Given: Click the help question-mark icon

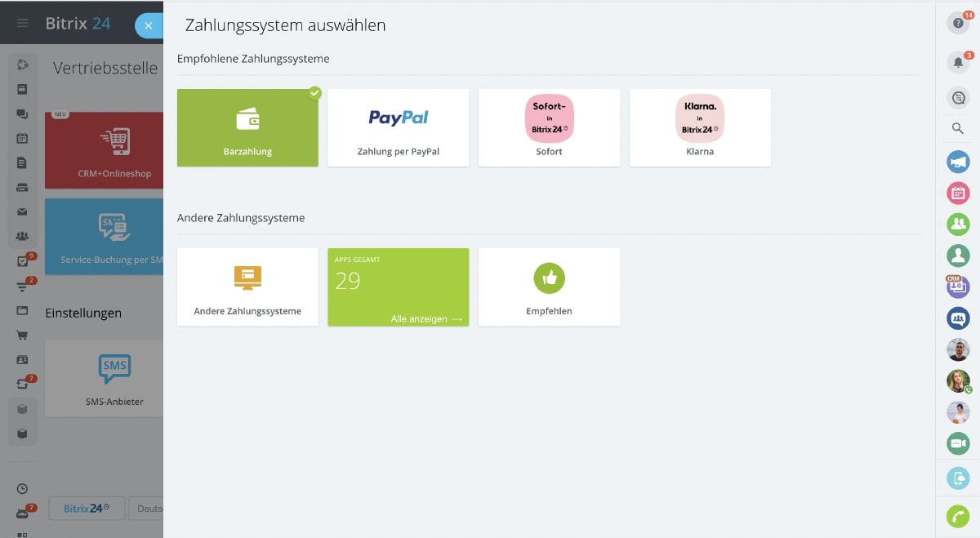Looking at the screenshot, I should click(958, 23).
